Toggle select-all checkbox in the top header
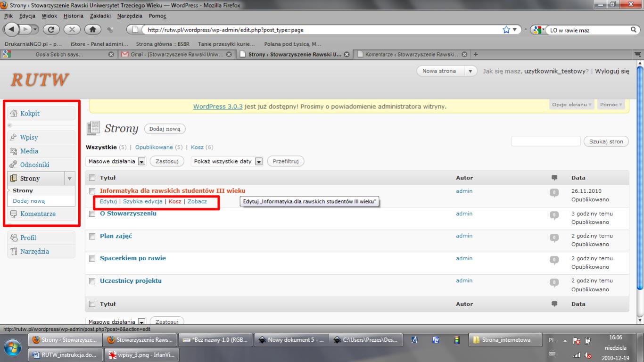The image size is (644, 362). (x=92, y=178)
